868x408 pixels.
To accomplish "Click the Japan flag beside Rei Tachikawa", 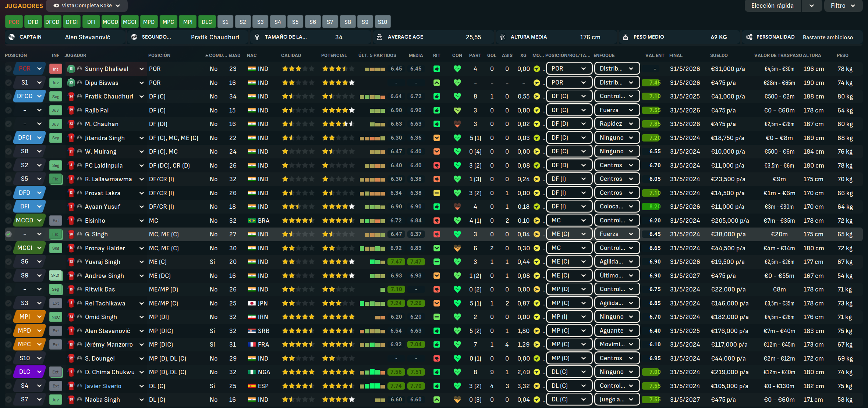I will pos(252,303).
